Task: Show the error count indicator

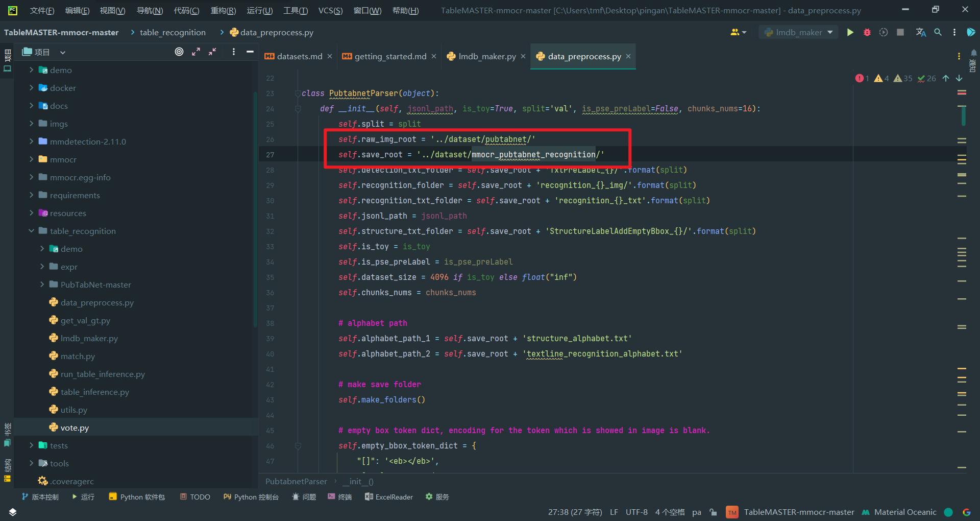Action: click(x=862, y=78)
